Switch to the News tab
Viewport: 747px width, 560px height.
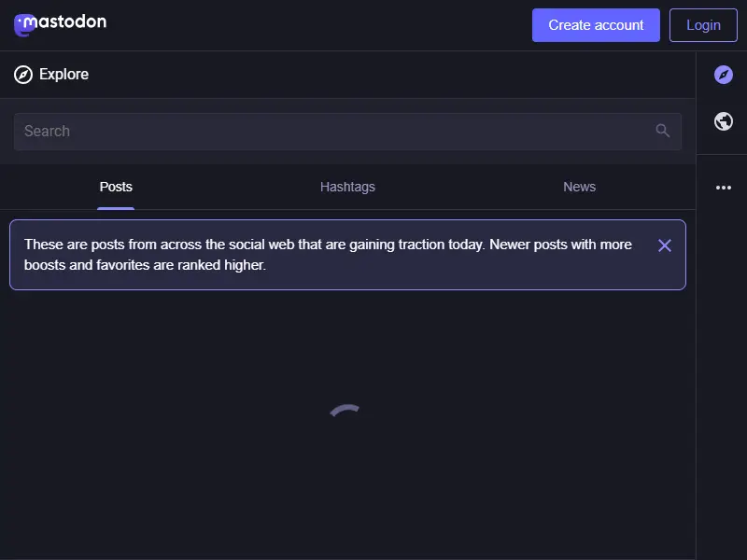click(579, 188)
